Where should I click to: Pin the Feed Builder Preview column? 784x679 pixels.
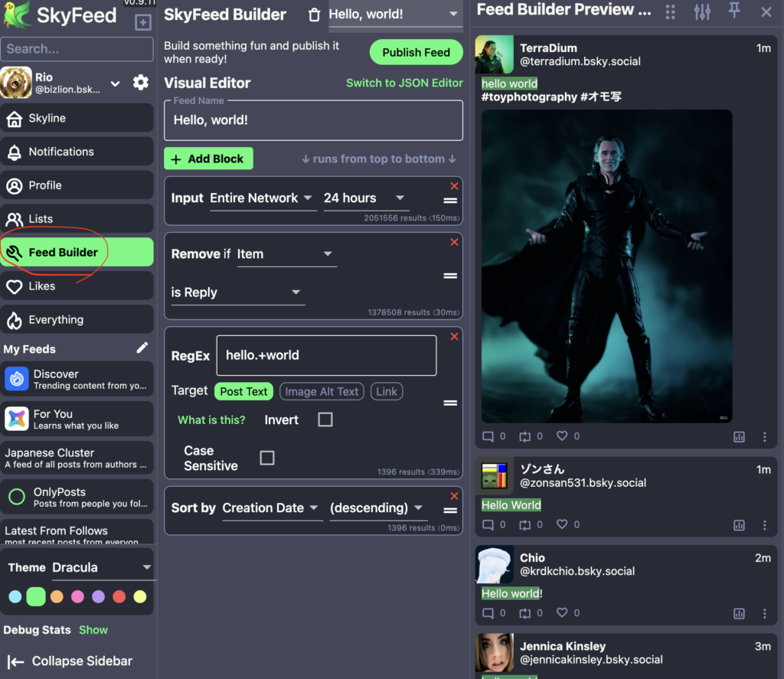coord(734,10)
